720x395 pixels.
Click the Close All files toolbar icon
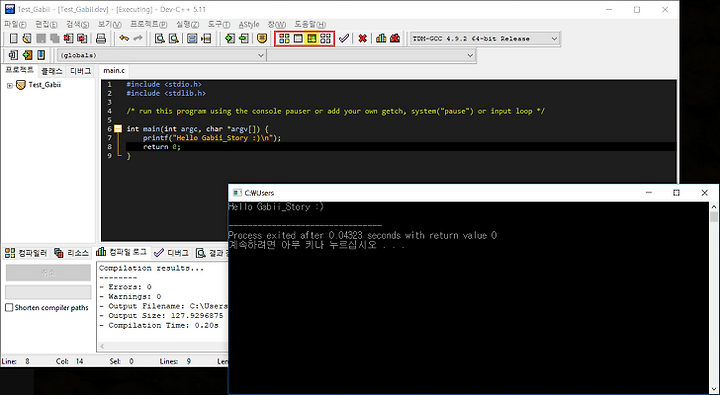pyautogui.click(x=82, y=39)
